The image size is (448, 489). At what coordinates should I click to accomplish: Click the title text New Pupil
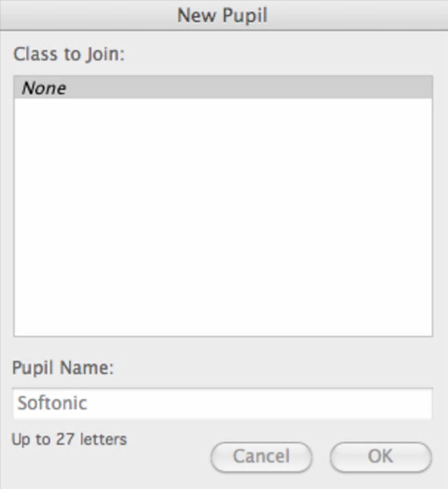point(222,15)
